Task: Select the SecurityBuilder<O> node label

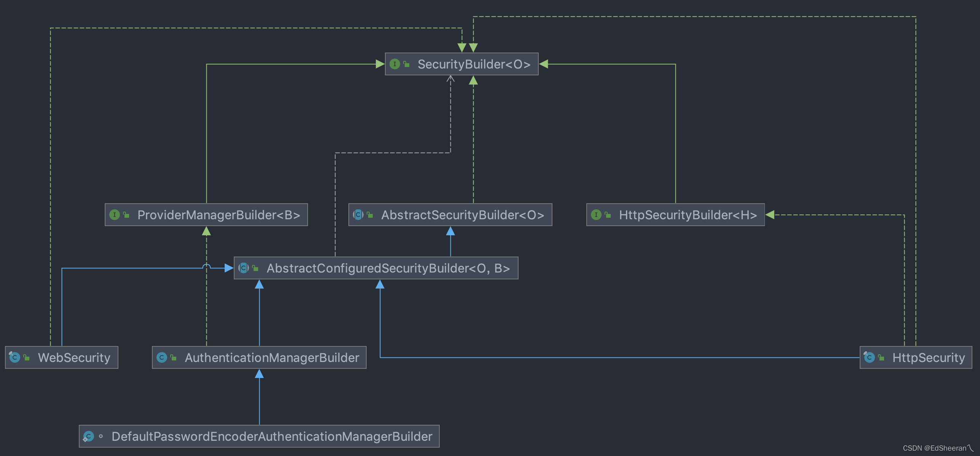Action: click(x=474, y=64)
